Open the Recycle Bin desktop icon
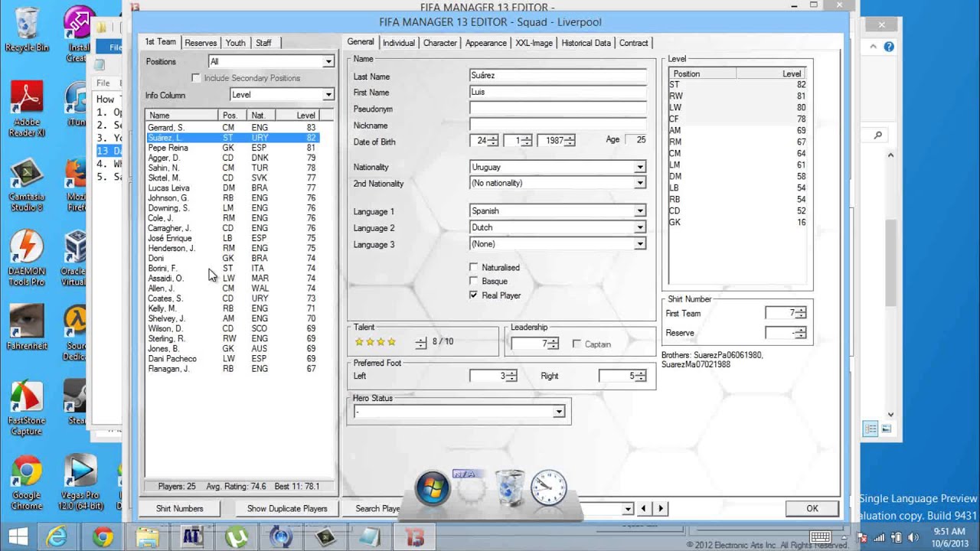The height and width of the screenshot is (551, 980). (27, 31)
